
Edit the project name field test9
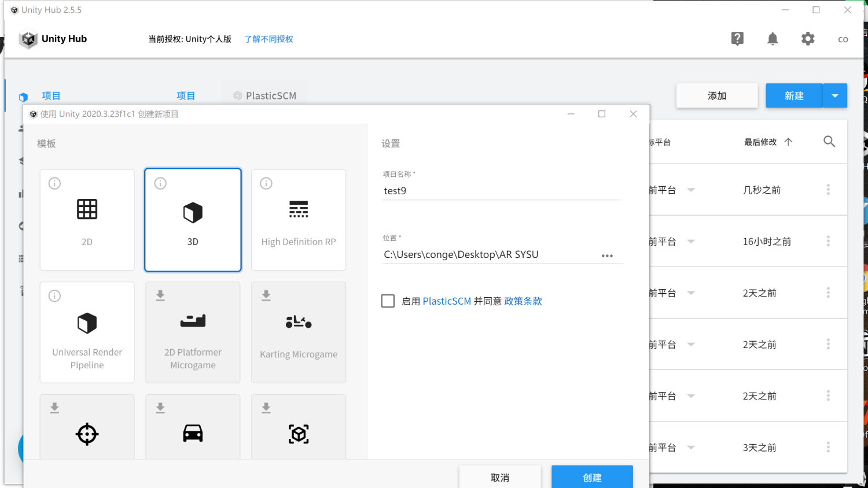point(501,191)
